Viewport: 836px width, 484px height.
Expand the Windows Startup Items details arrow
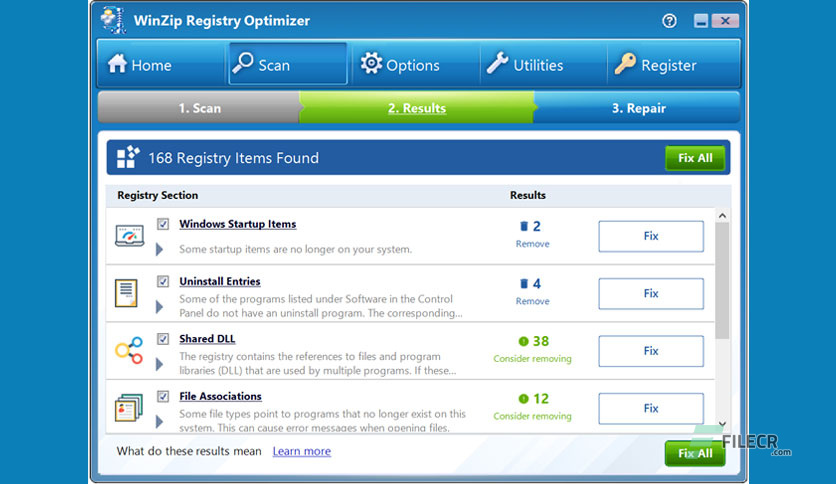[x=159, y=249]
